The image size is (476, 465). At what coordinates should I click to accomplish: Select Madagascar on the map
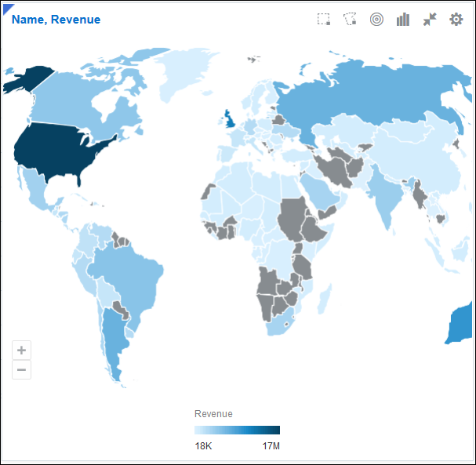pyautogui.click(x=325, y=299)
